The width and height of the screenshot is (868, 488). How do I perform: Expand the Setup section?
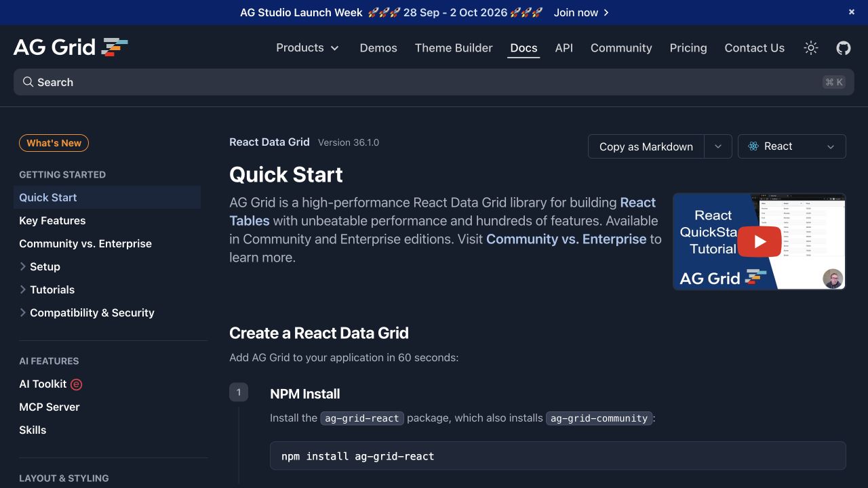[x=39, y=266]
